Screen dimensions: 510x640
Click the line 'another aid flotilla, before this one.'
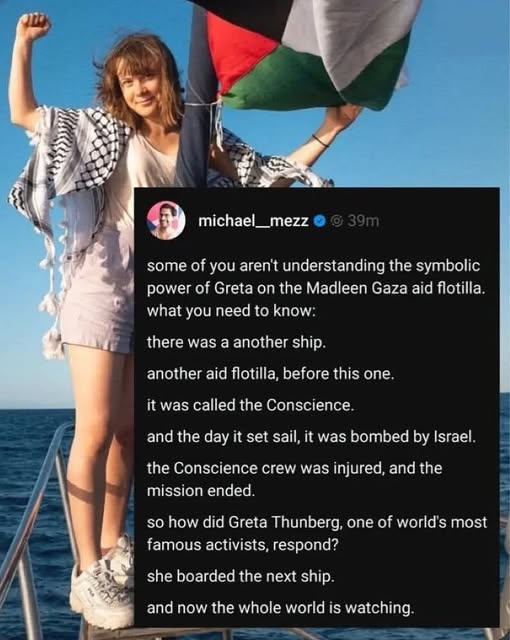[271, 373]
